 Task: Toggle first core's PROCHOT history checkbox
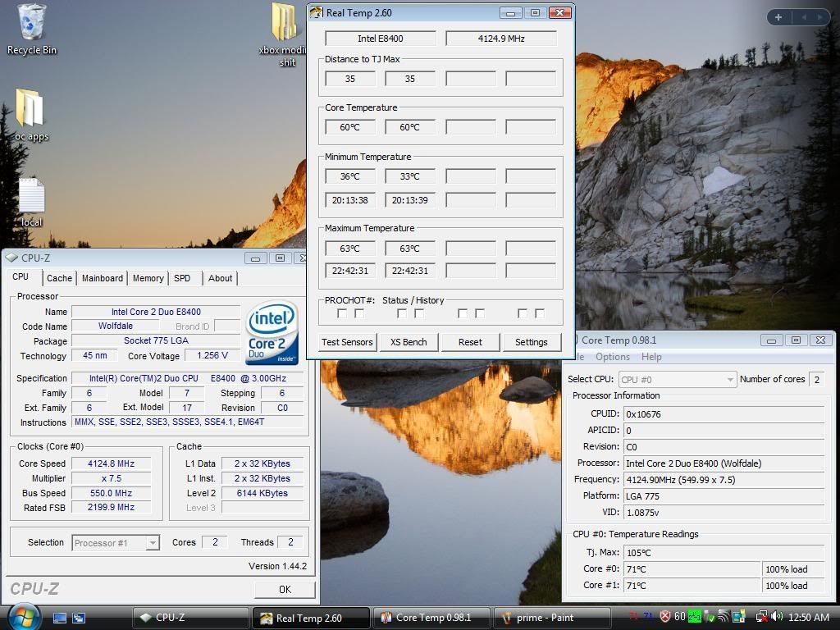coord(359,313)
